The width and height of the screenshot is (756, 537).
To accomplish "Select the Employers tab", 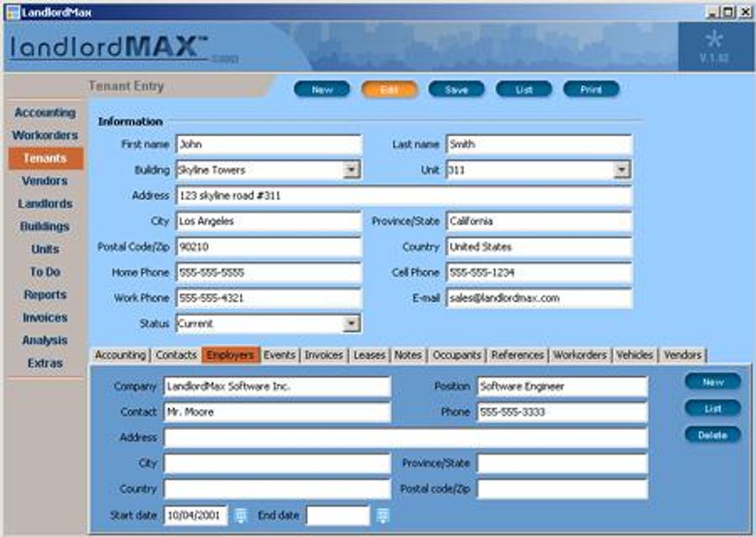I will click(231, 355).
